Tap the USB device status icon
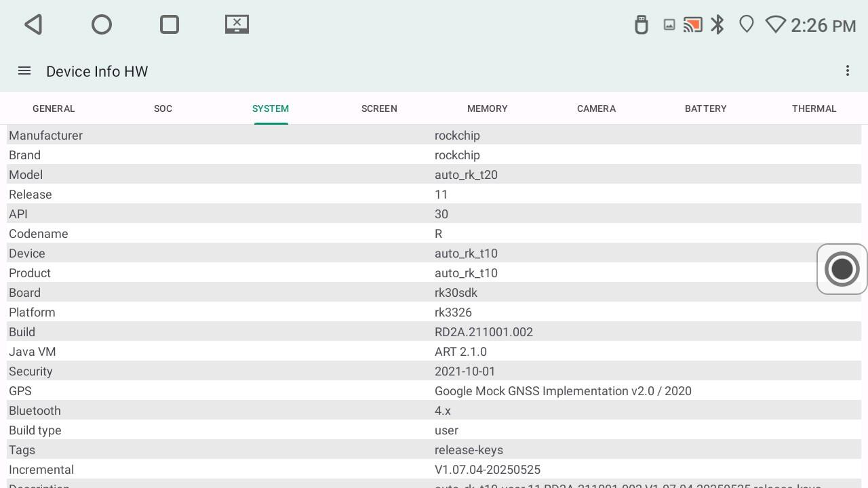The height and width of the screenshot is (488, 868). [641, 25]
